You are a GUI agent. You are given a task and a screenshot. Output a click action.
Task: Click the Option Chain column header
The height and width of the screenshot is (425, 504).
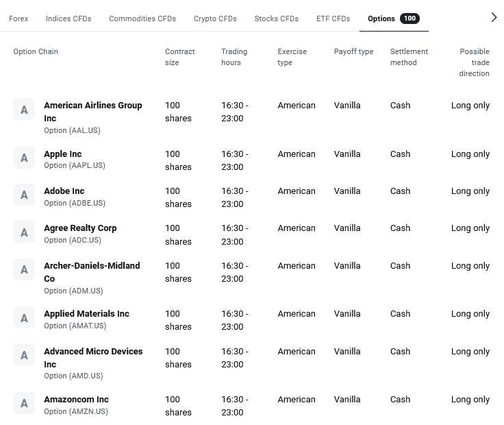36,52
